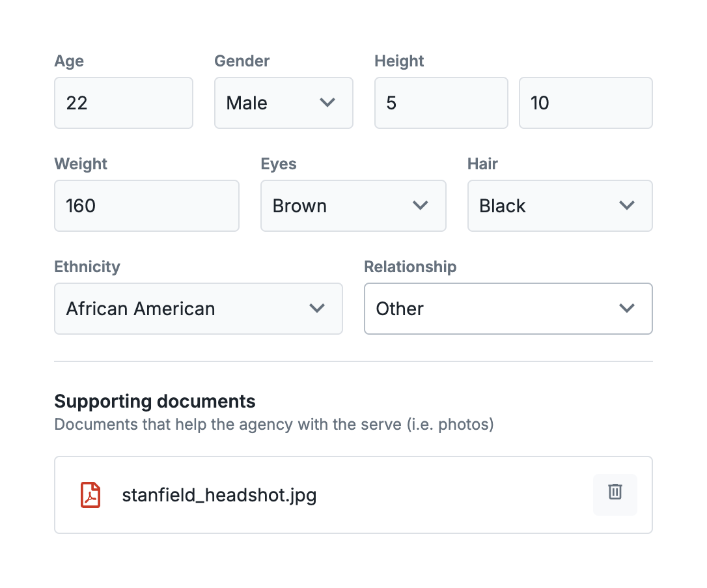Click the Weight field label

coord(81,164)
